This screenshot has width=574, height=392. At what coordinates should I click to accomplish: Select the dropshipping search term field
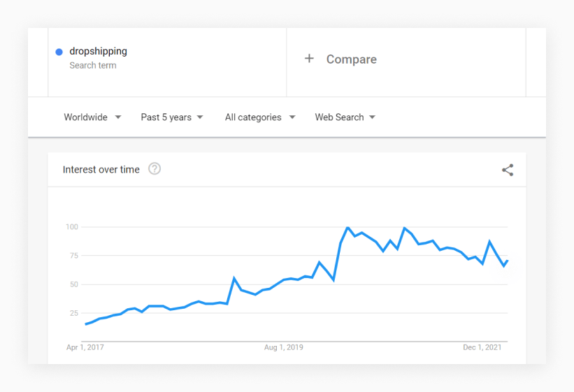coord(167,62)
